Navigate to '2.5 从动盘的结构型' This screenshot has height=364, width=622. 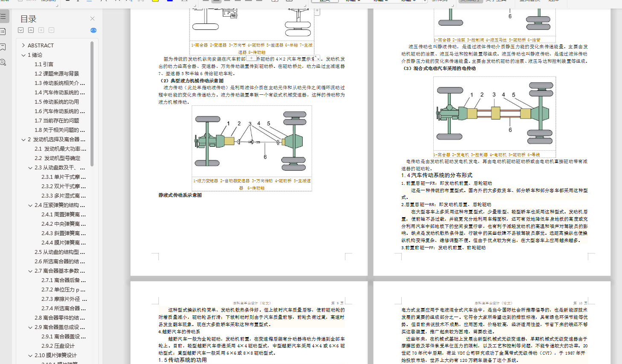[60, 252]
